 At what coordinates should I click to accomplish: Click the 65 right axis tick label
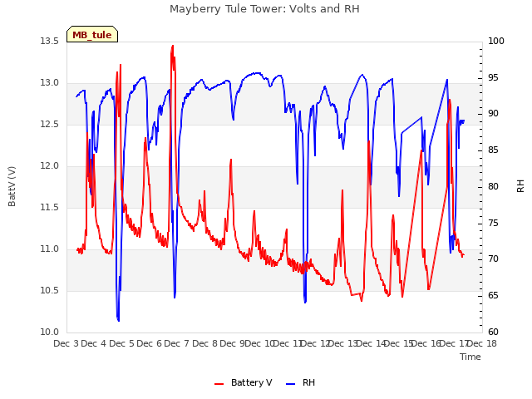click(493, 296)
